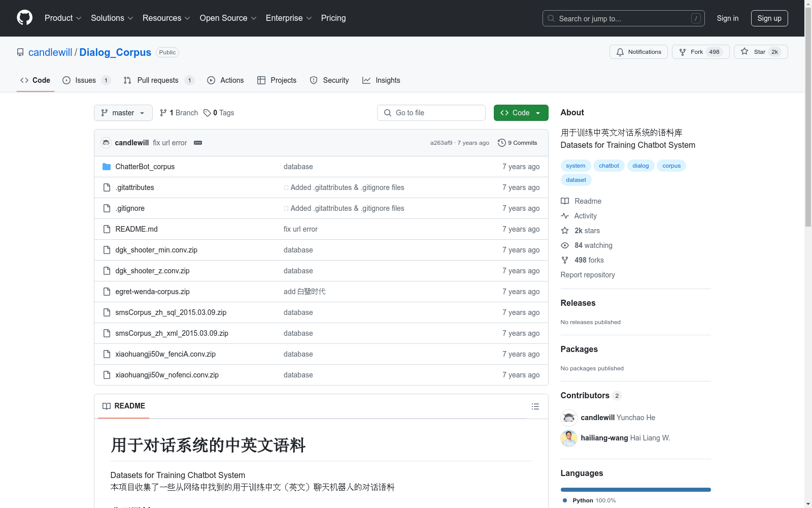This screenshot has width=812, height=508.
Task: Click the file icon beside dgk_shooter_min.conv.zip
Action: pos(107,250)
